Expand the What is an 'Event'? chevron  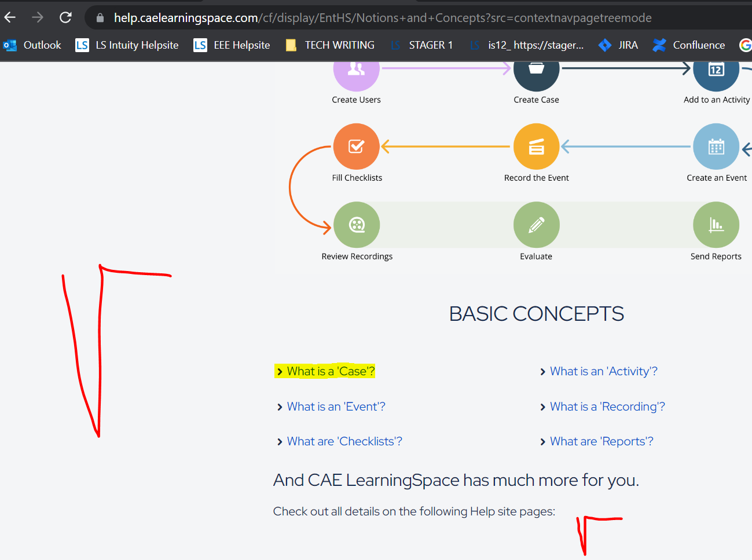click(280, 407)
